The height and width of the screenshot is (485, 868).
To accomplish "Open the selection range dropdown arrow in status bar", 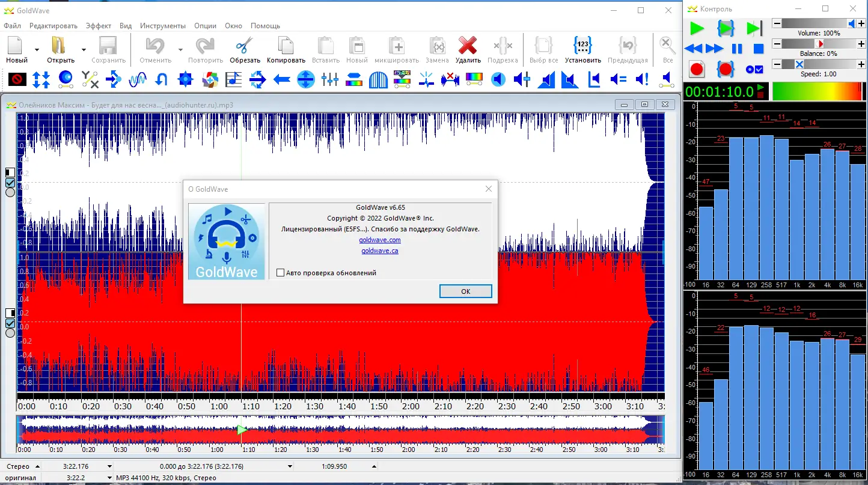I will [x=290, y=466].
